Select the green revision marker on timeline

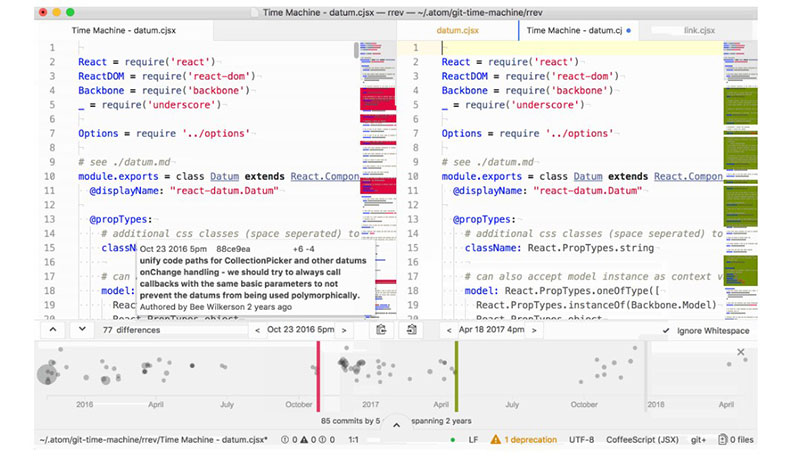(x=457, y=376)
